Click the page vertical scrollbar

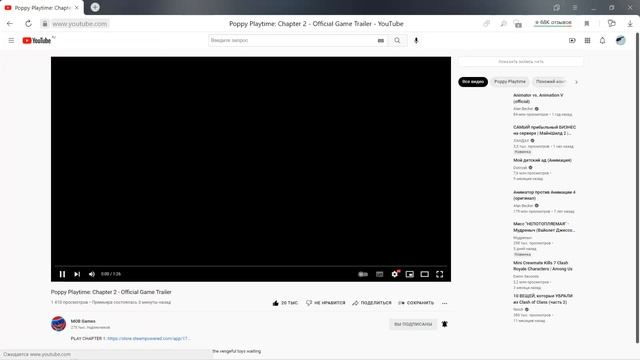tap(637, 188)
